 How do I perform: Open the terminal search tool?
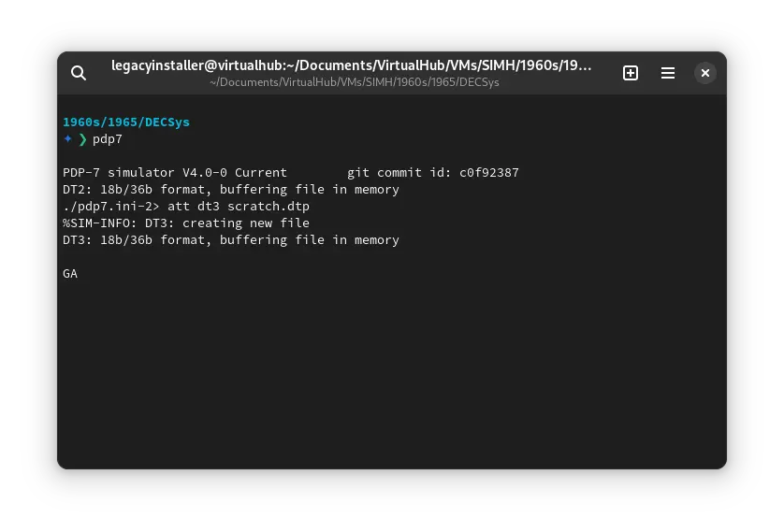tap(79, 73)
